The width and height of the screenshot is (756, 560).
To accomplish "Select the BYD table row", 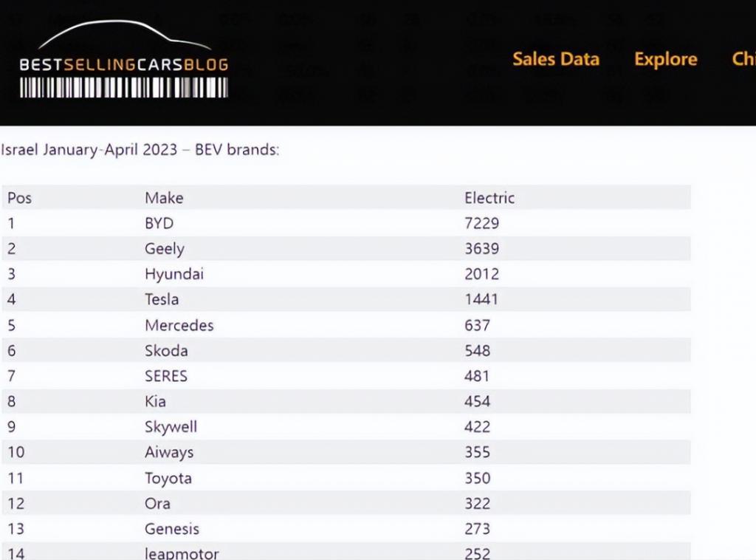I will (x=346, y=223).
